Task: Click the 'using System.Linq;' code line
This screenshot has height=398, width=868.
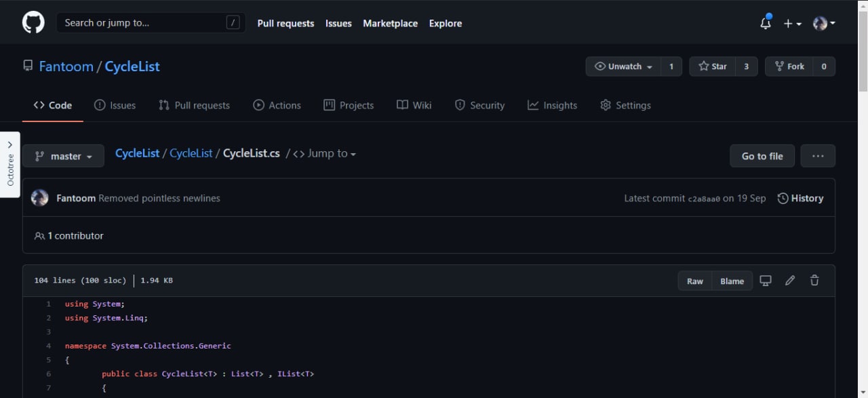Action: click(x=106, y=318)
